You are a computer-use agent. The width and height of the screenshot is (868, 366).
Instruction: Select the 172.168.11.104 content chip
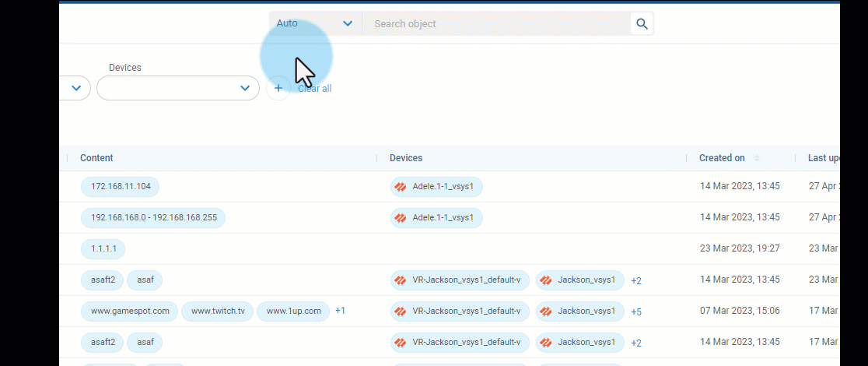coord(121,187)
